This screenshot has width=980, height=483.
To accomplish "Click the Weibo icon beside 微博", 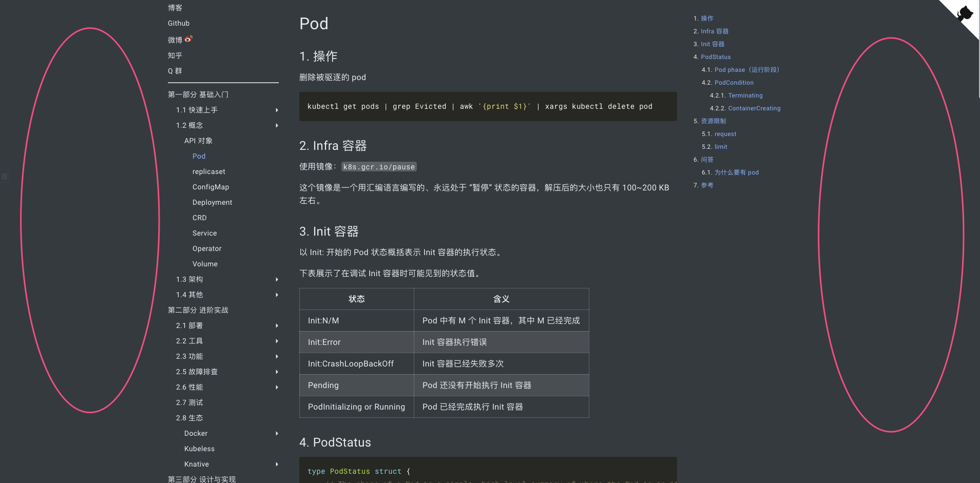I will click(x=188, y=39).
